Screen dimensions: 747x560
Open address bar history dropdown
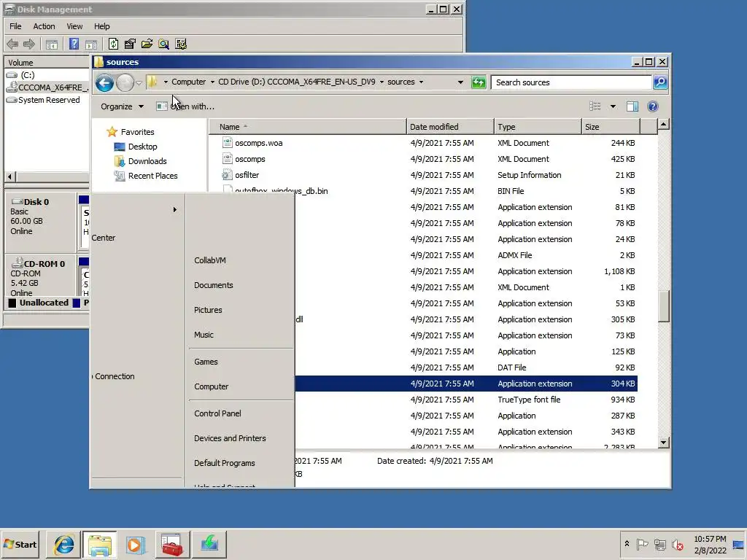tap(460, 82)
